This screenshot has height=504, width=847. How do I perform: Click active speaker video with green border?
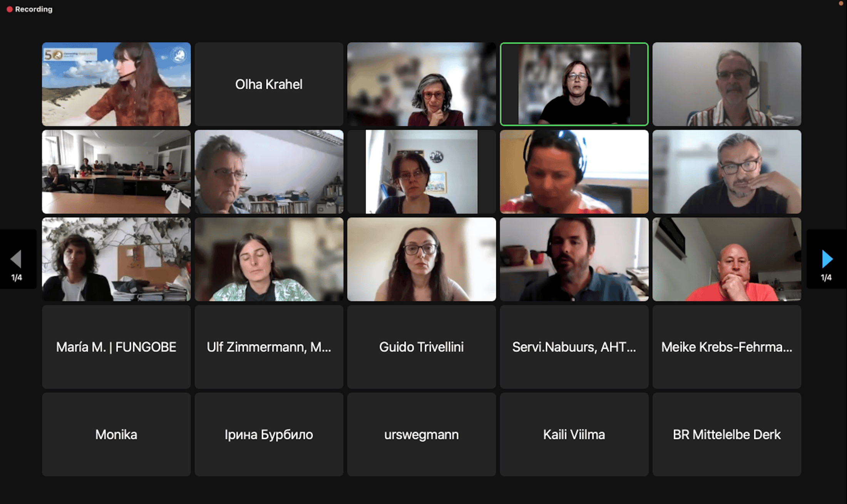(x=574, y=84)
